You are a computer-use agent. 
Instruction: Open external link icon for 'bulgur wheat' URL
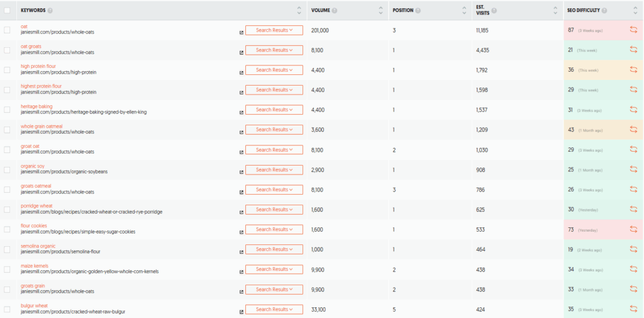(241, 312)
